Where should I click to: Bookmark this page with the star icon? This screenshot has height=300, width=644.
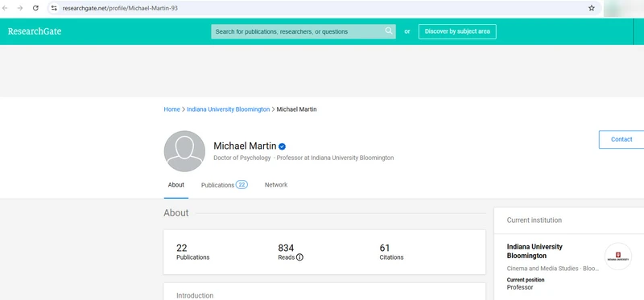pyautogui.click(x=592, y=8)
